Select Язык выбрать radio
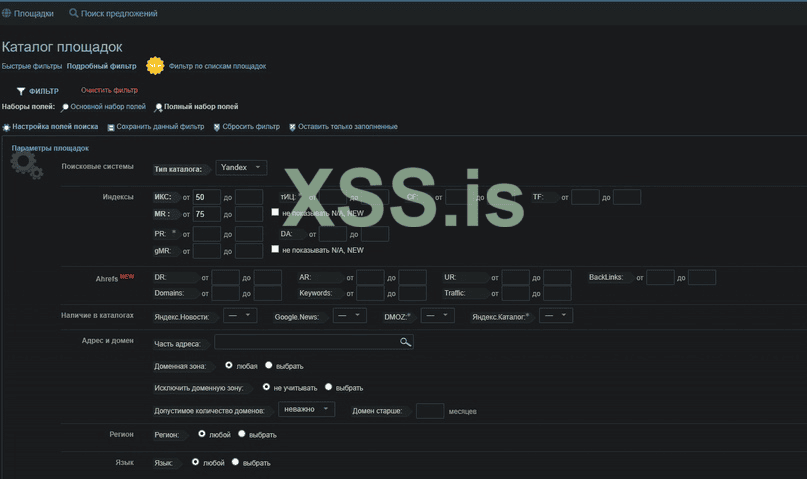807x479 pixels. point(235,462)
